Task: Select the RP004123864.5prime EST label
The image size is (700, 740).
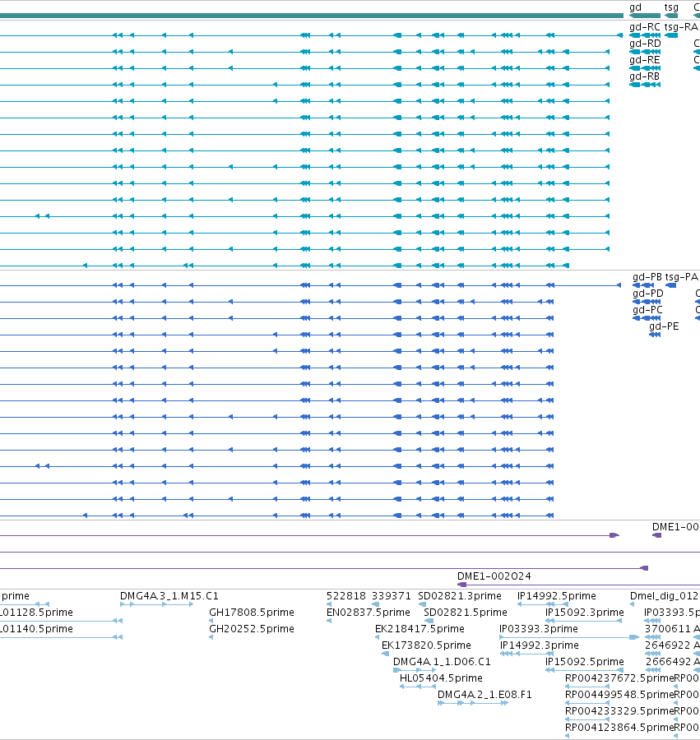Action: coord(619,728)
